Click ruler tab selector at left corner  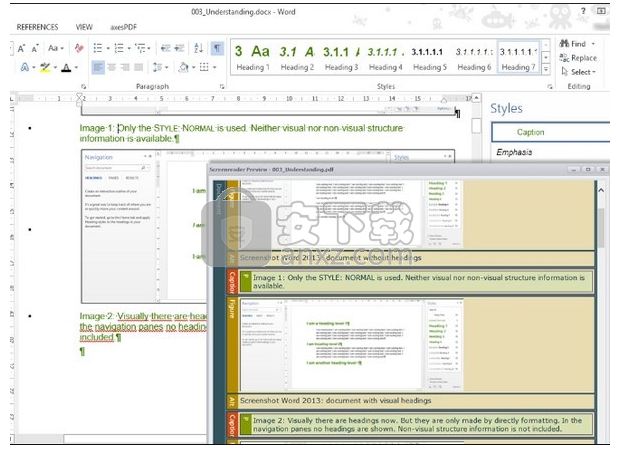(11, 98)
